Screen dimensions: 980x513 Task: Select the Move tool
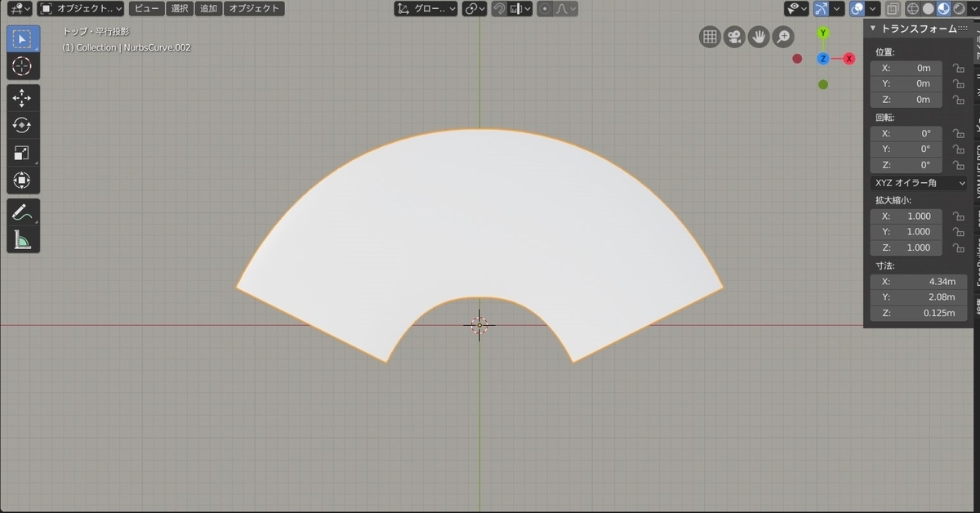[x=23, y=98]
